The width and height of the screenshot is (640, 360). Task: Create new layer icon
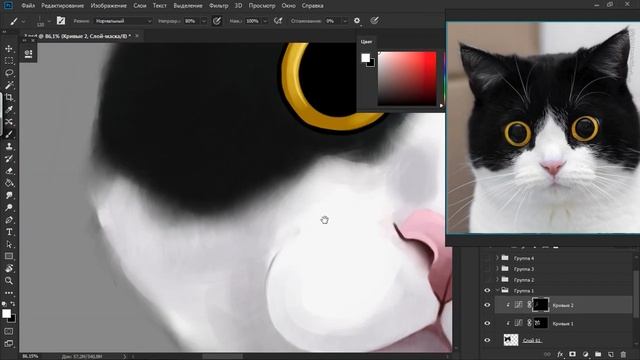coord(611,354)
